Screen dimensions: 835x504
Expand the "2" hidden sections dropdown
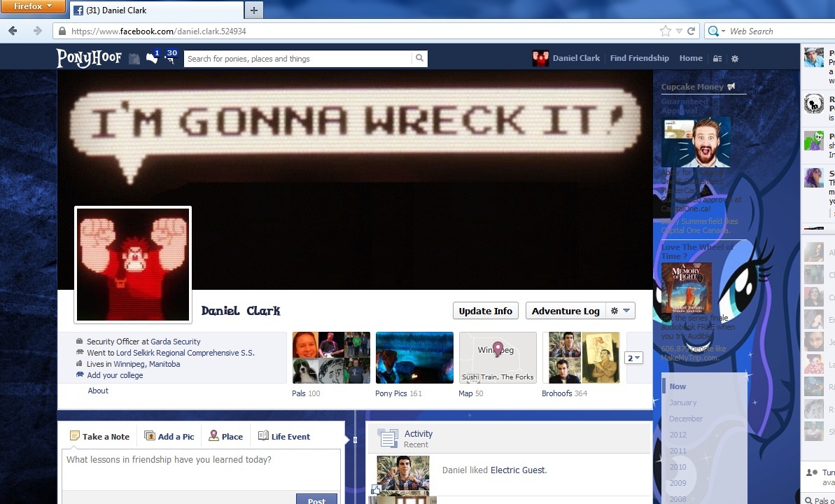(x=633, y=357)
